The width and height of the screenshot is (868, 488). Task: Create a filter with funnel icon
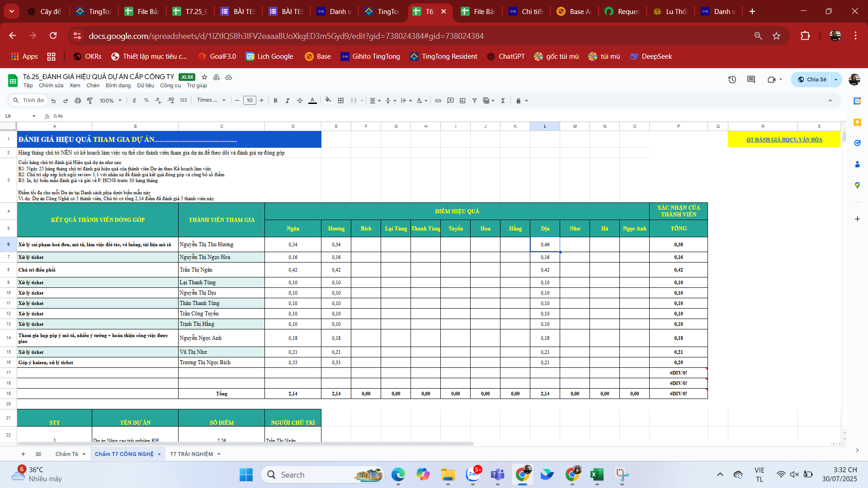click(475, 100)
